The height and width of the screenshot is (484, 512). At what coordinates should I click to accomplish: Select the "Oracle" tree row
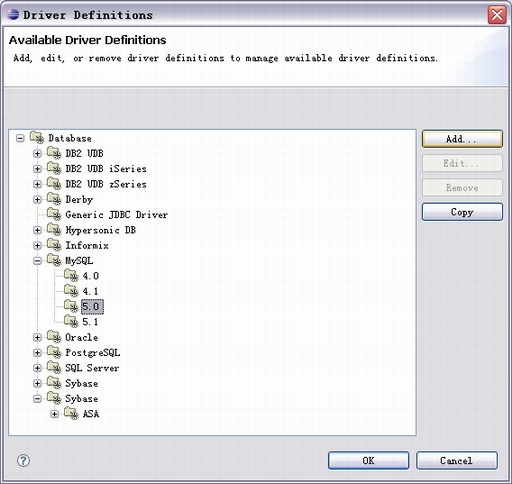tap(82, 337)
